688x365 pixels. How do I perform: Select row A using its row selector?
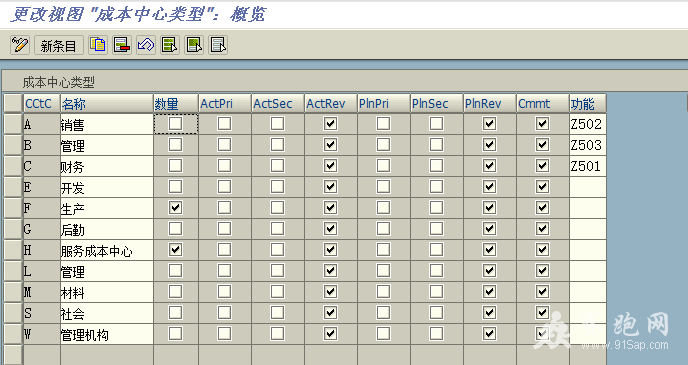[x=13, y=124]
